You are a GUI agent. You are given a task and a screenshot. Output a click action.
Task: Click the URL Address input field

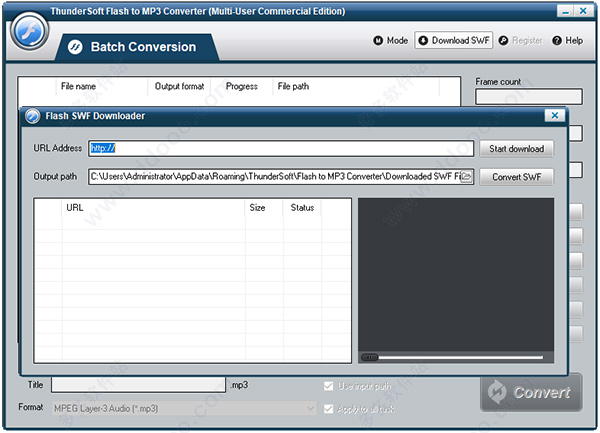(x=281, y=148)
